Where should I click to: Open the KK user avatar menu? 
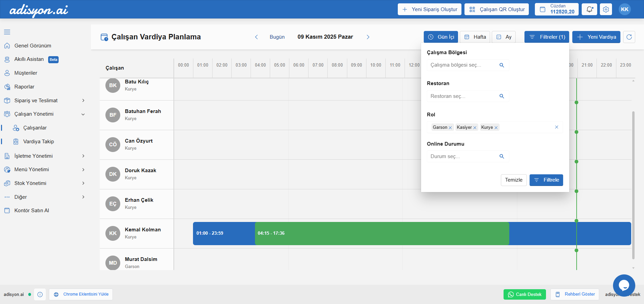[624, 9]
